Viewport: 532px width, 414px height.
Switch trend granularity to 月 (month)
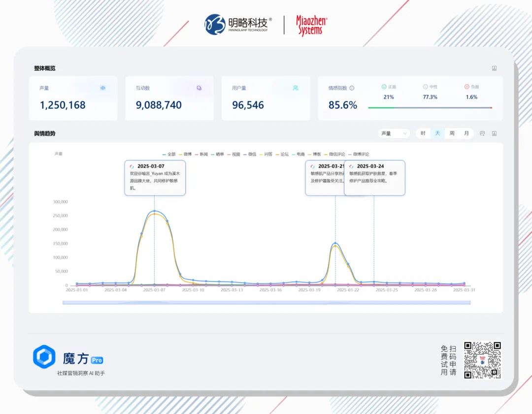point(466,133)
